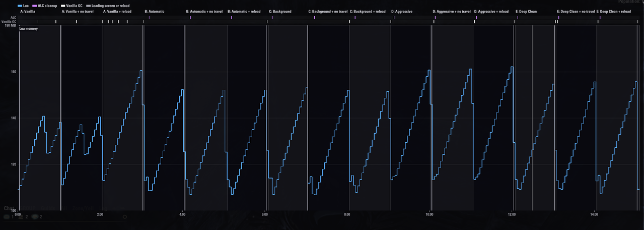Select the 'C: Background + reload' label
The height and width of the screenshot is (230, 644).
click(x=368, y=11)
